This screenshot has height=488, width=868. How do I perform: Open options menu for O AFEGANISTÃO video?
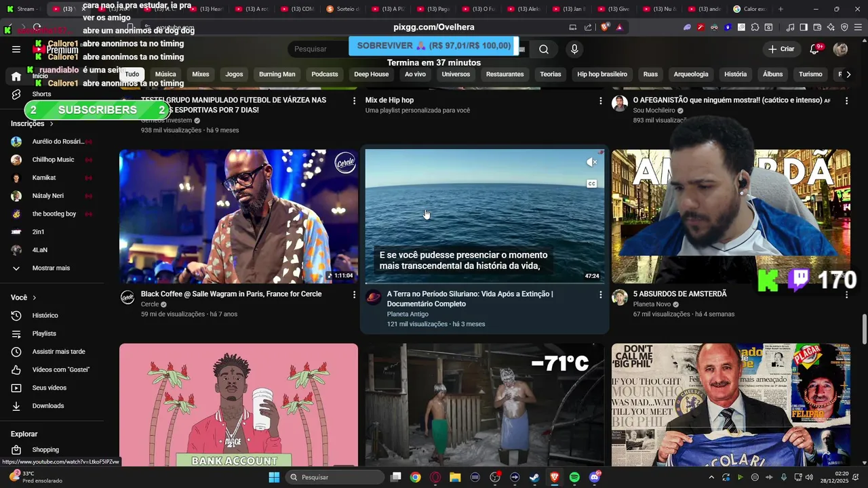coord(846,101)
